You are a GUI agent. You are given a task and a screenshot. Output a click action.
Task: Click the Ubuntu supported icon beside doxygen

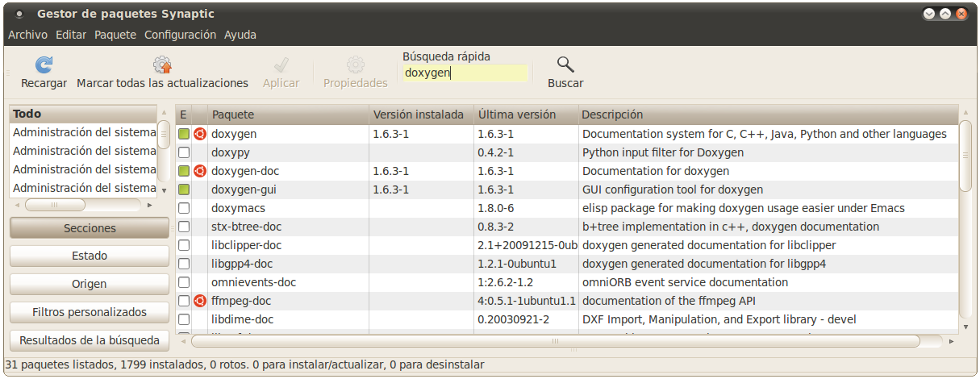tap(199, 134)
